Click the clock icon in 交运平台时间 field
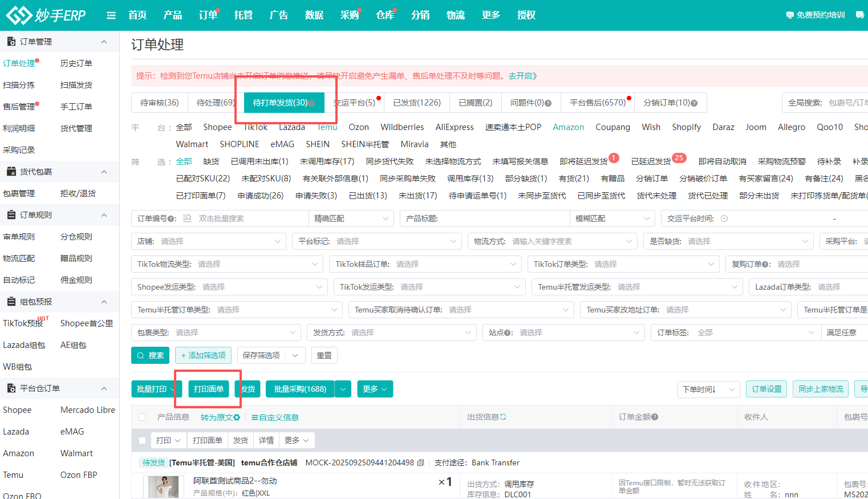This screenshot has height=499, width=868. [x=724, y=218]
